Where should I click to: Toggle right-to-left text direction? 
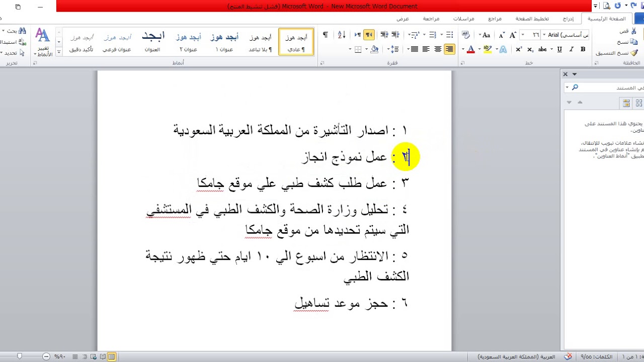(x=369, y=35)
